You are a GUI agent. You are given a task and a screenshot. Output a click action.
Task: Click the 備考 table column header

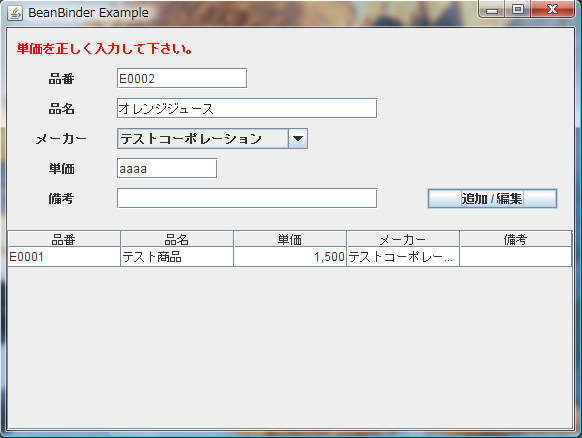(x=516, y=239)
